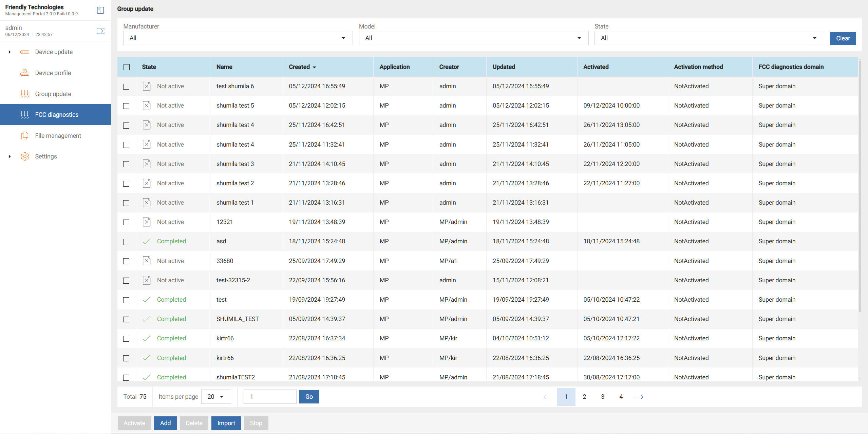Check the box for shumilaTEST2 row
Viewport: 868px width, 434px height.
pos(126,378)
